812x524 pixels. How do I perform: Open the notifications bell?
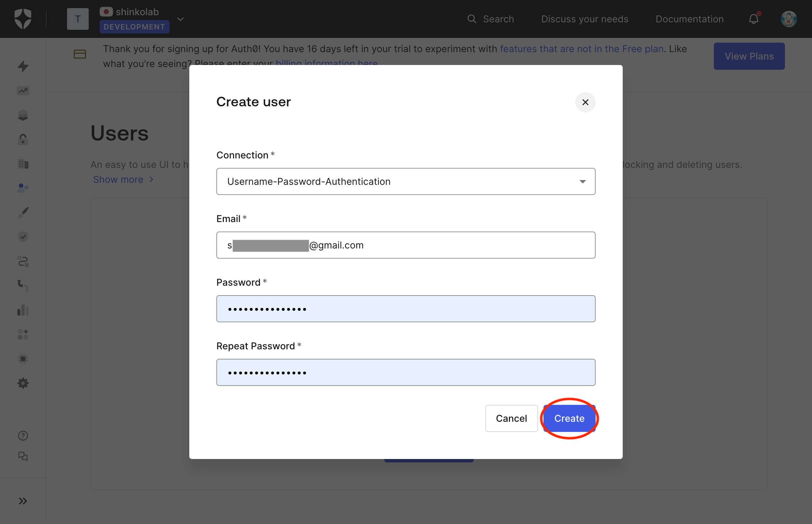click(753, 19)
